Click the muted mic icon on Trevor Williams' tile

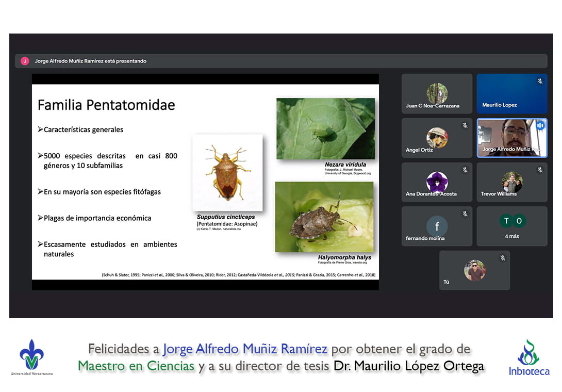[x=540, y=170]
